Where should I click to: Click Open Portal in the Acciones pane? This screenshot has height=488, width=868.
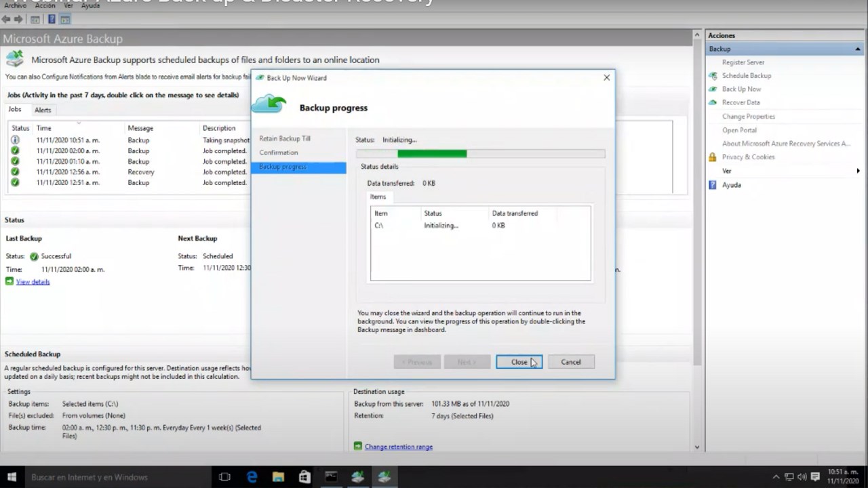point(739,130)
